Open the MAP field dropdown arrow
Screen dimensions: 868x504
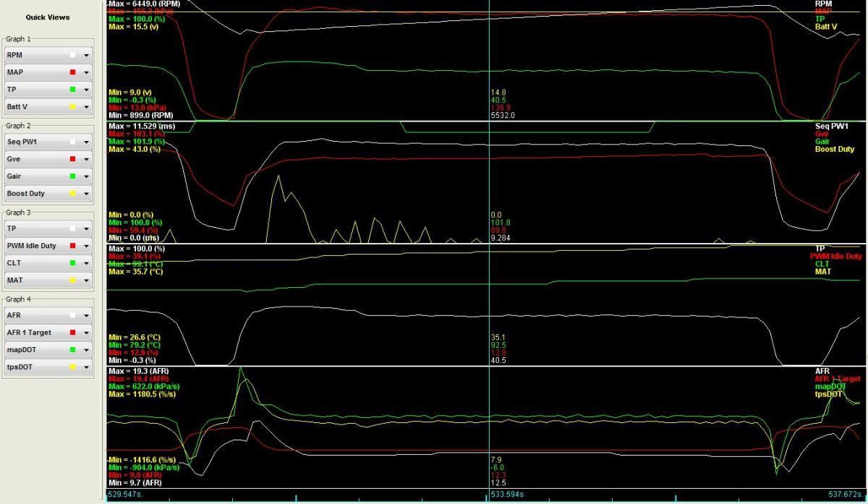click(x=86, y=72)
